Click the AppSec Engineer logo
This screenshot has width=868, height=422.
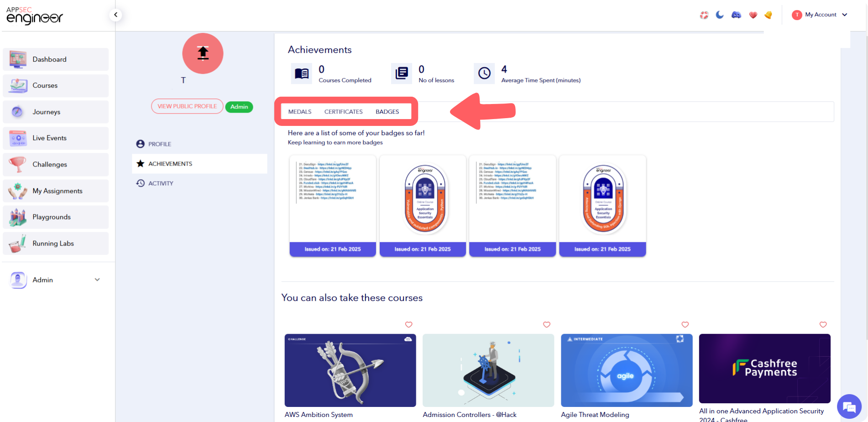[x=35, y=16]
